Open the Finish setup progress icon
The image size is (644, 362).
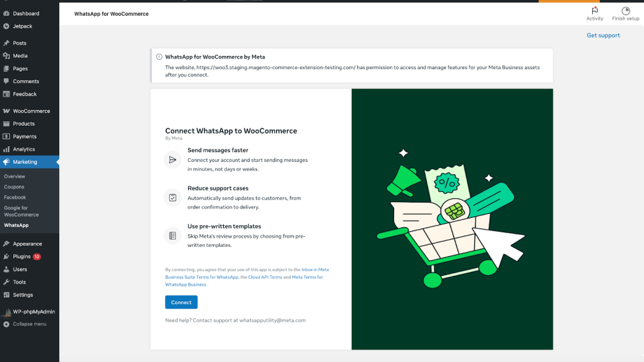tap(626, 11)
